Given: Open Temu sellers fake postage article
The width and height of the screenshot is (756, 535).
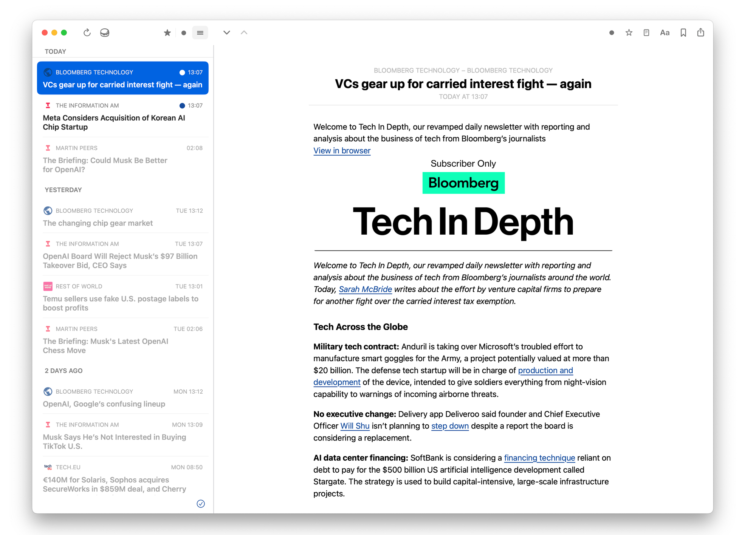Looking at the screenshot, I should [120, 303].
